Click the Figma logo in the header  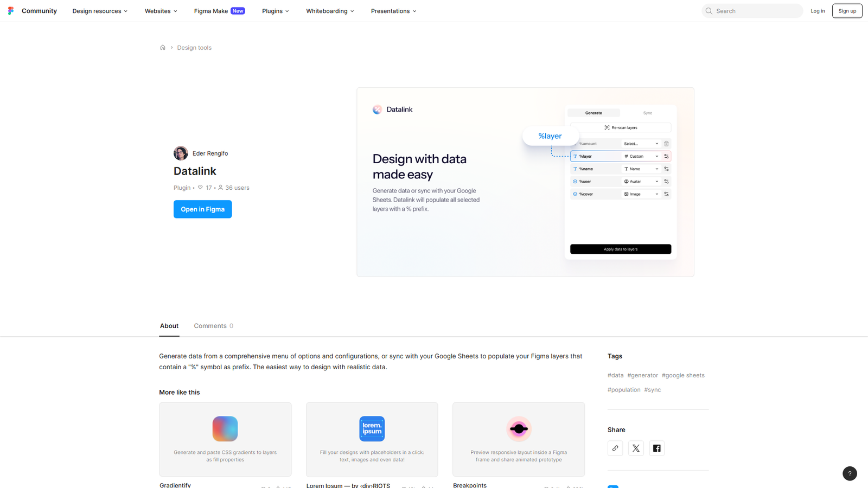point(10,10)
